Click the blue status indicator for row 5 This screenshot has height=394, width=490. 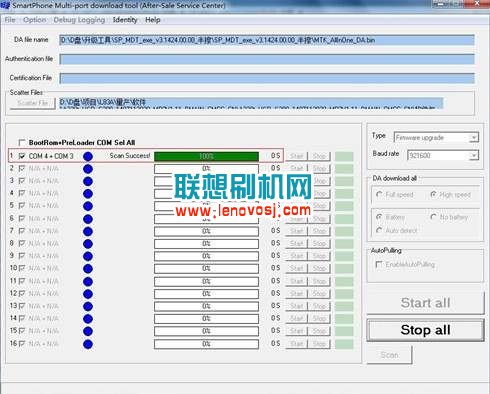(88, 206)
